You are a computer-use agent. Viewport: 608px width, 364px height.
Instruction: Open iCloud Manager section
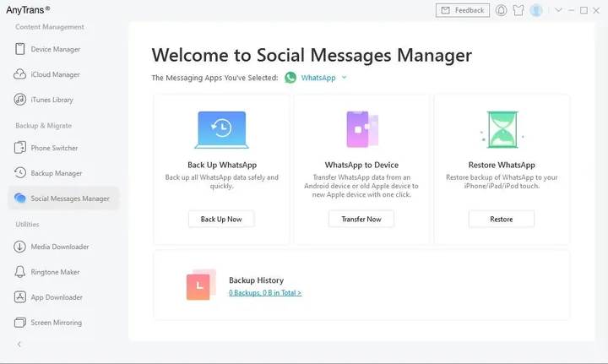tap(55, 74)
